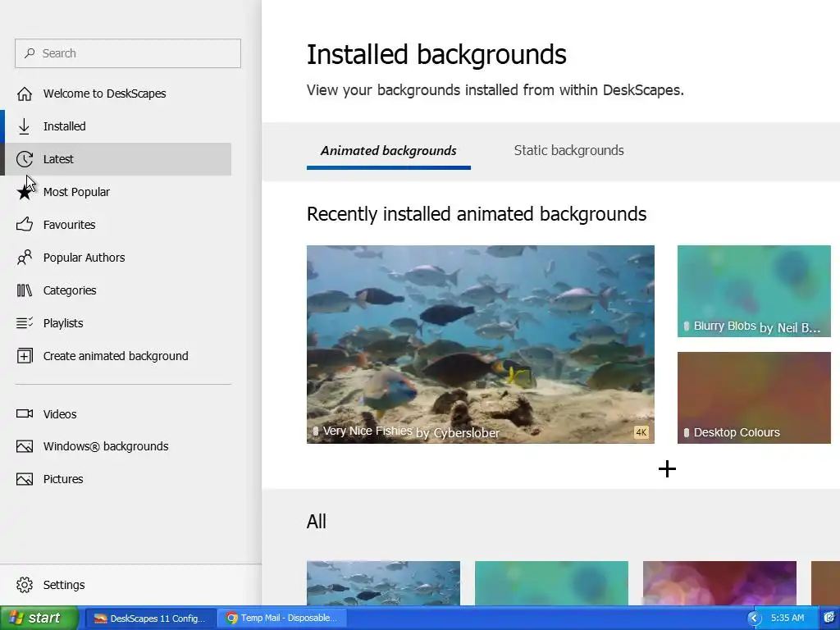This screenshot has height=630, width=840.
Task: Show Favourites backgrounds
Action: 69,225
